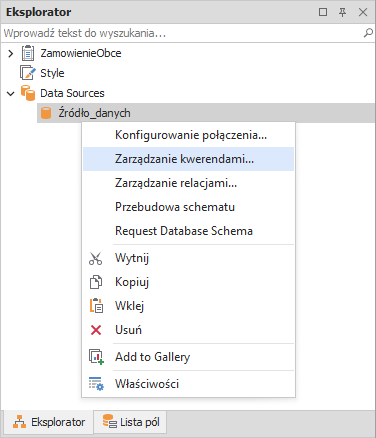Click the Add to Gallery icon
Viewport: 376px width, 438px height.
[96, 357]
